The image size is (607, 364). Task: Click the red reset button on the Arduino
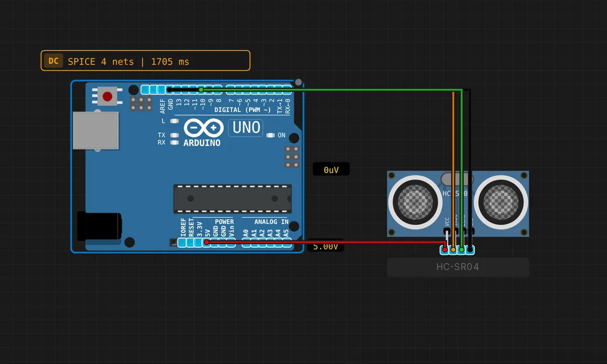[107, 96]
